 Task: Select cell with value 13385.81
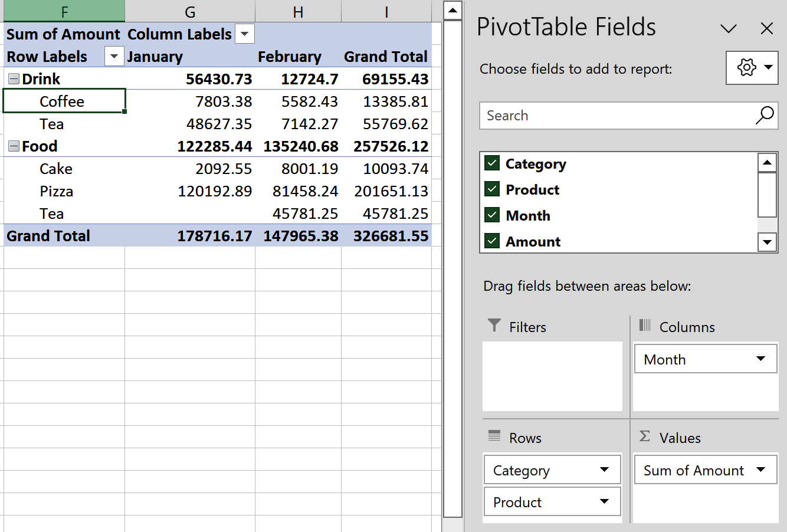point(386,101)
